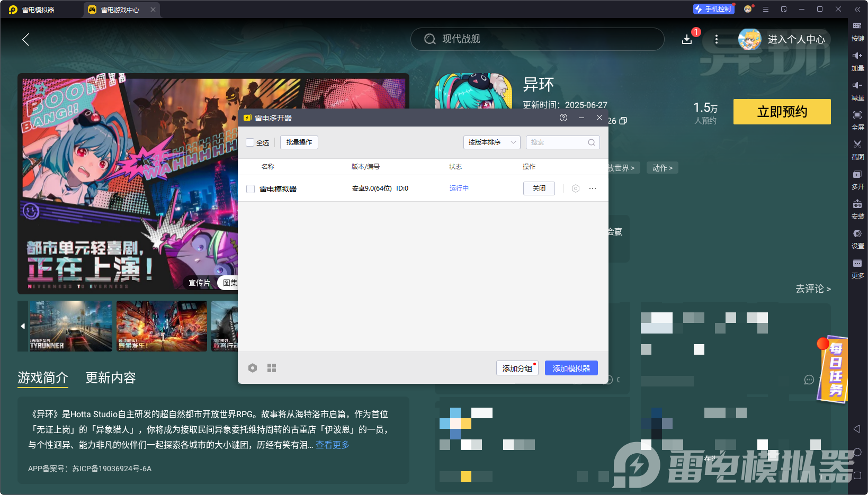Open the 更多 sidebar expander
This screenshot has height=495, width=868.
tap(857, 264)
